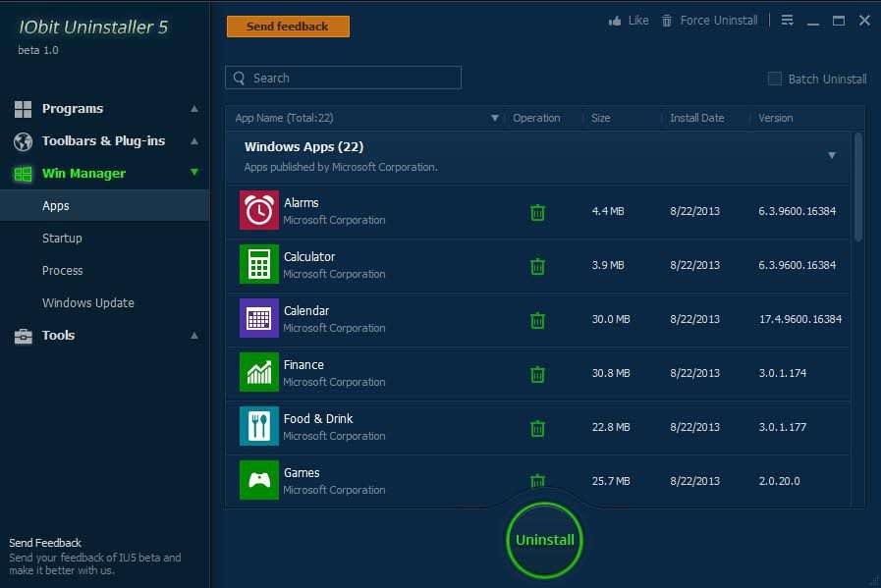Enable the Batch Uninstall checkbox
881x588 pixels.
pos(775,79)
